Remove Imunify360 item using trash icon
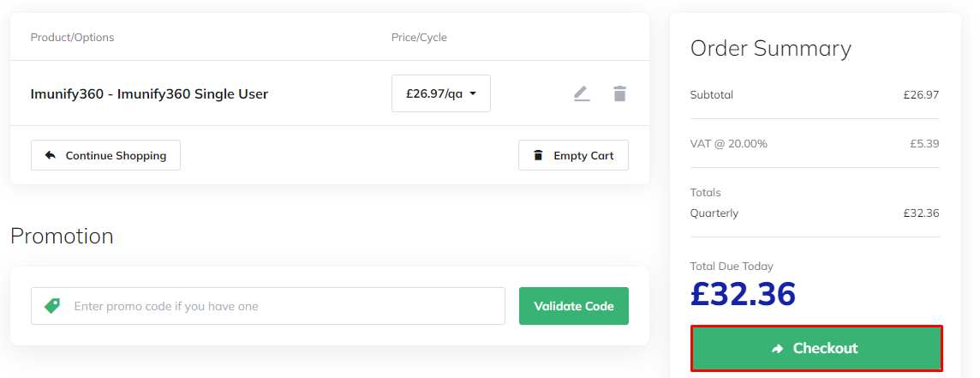The image size is (980, 378). [619, 93]
